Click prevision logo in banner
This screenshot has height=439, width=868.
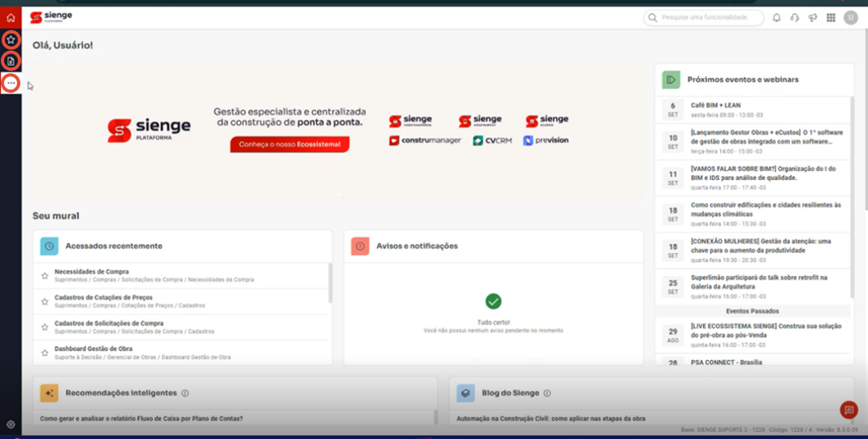[x=546, y=141]
